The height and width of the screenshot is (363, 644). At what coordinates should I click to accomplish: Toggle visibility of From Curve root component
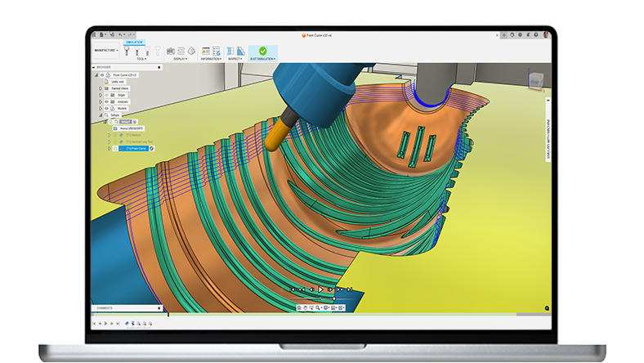coord(102,75)
